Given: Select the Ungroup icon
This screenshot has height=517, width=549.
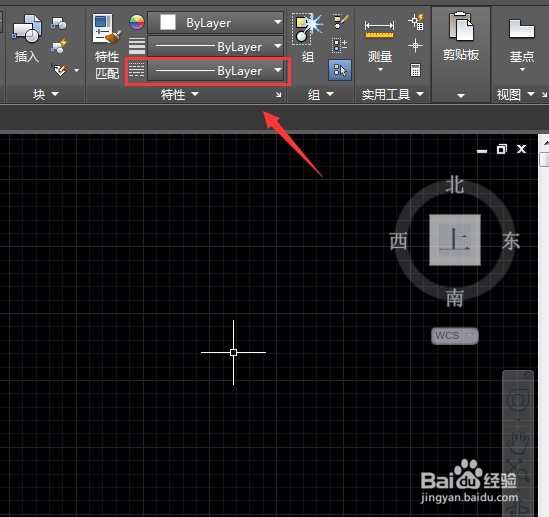Looking at the screenshot, I should coord(340,22).
